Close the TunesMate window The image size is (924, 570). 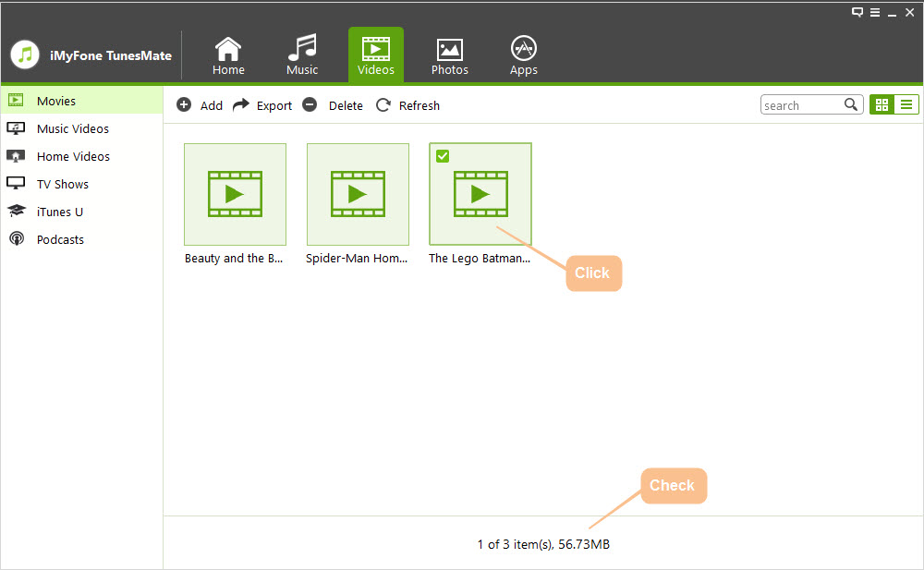click(910, 12)
